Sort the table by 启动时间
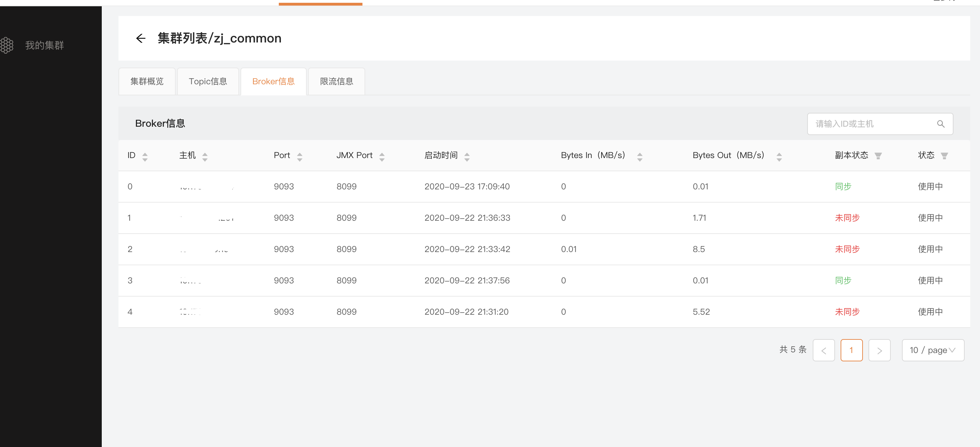 tap(467, 157)
